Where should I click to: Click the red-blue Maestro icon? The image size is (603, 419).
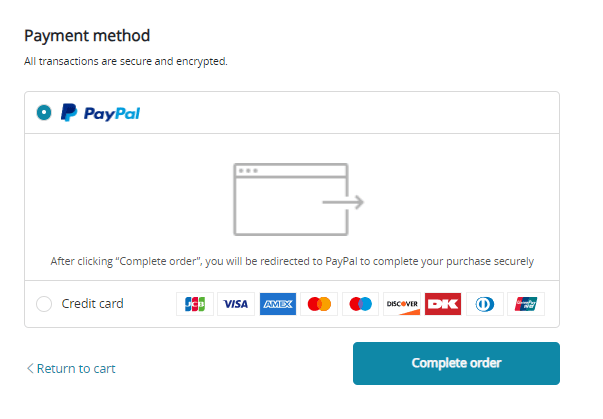(360, 304)
